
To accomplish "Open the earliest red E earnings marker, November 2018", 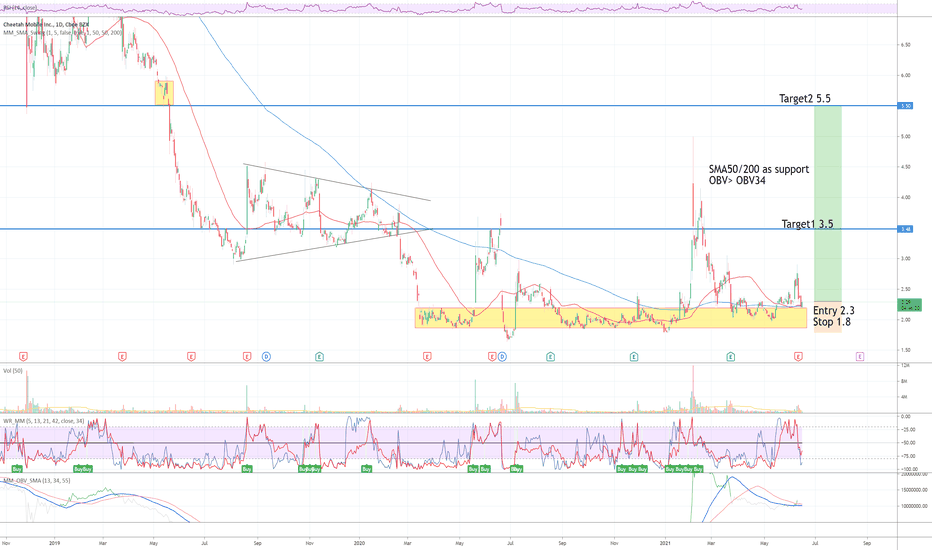I will pyautogui.click(x=23, y=357).
